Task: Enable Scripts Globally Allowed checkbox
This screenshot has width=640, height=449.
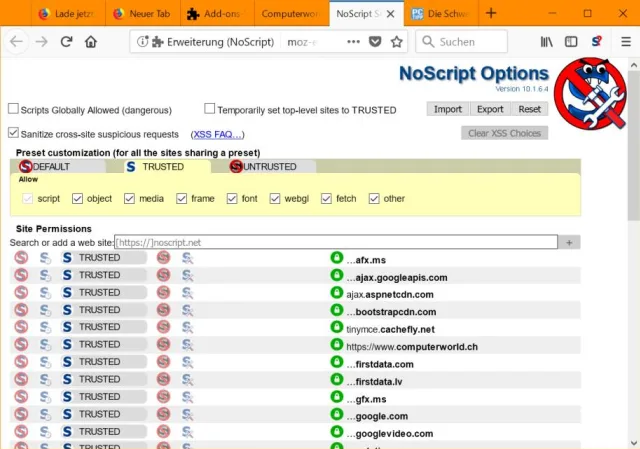Action: (x=13, y=109)
